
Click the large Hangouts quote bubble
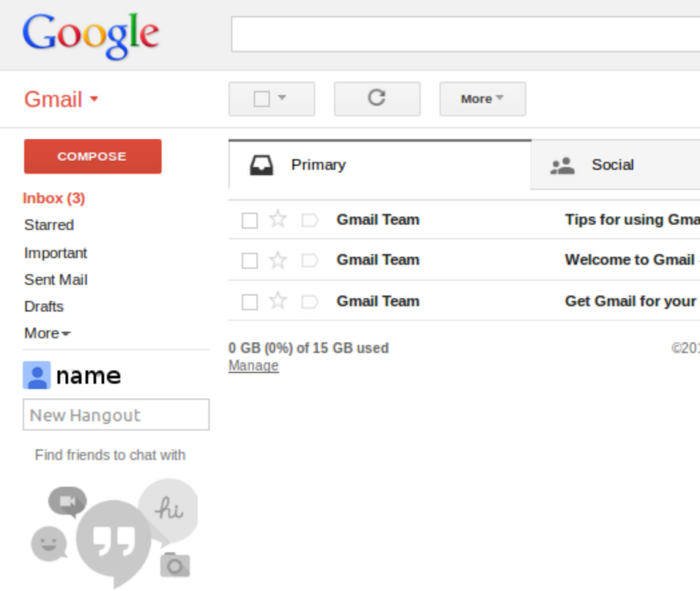[x=113, y=542]
